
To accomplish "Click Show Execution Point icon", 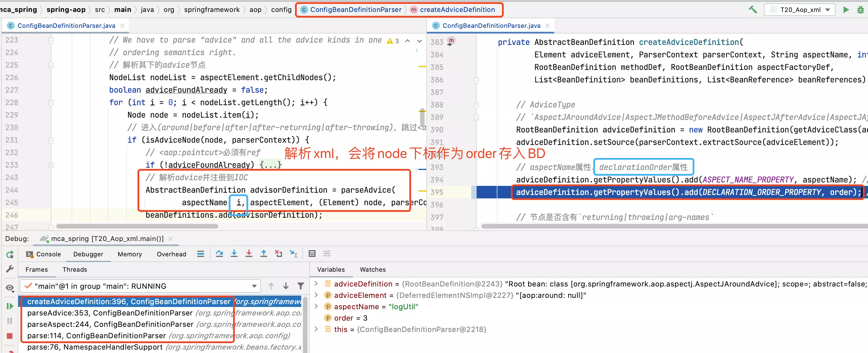I will pyautogui.click(x=200, y=254).
